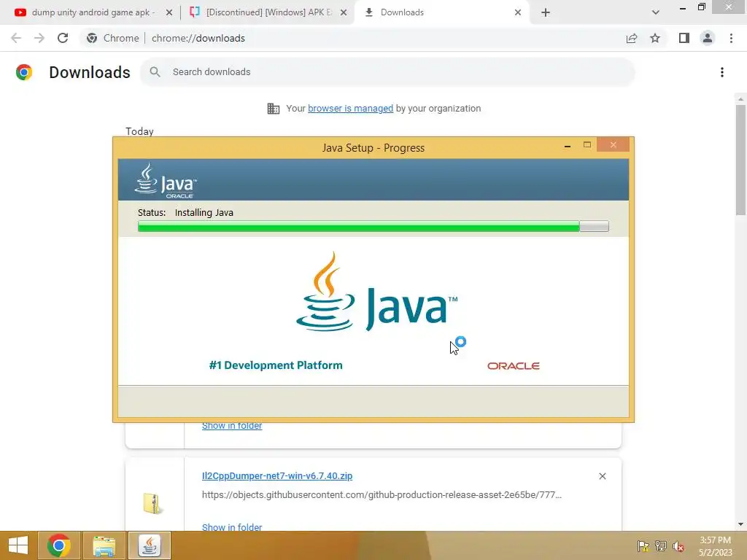
Task: Click the Il2CppDumper zip file icon
Action: [153, 503]
